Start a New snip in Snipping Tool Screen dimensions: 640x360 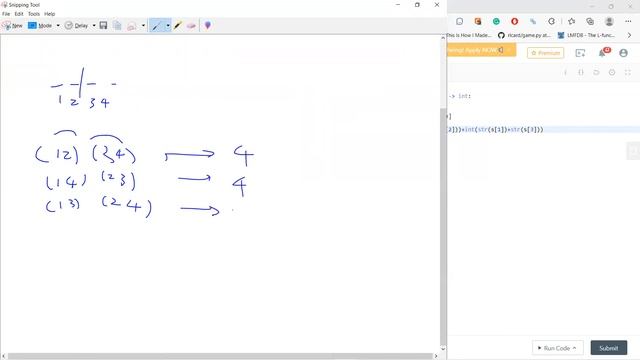pyautogui.click(x=12, y=25)
